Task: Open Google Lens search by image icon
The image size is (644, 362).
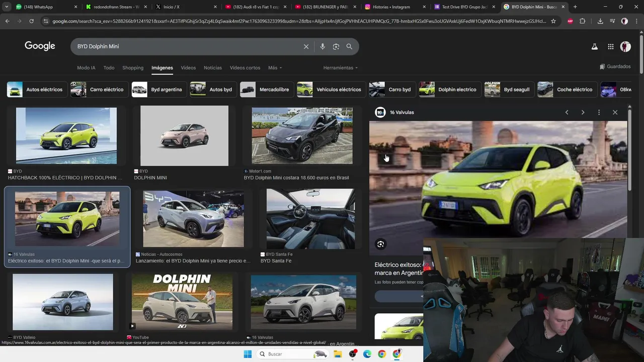Action: [x=336, y=46]
